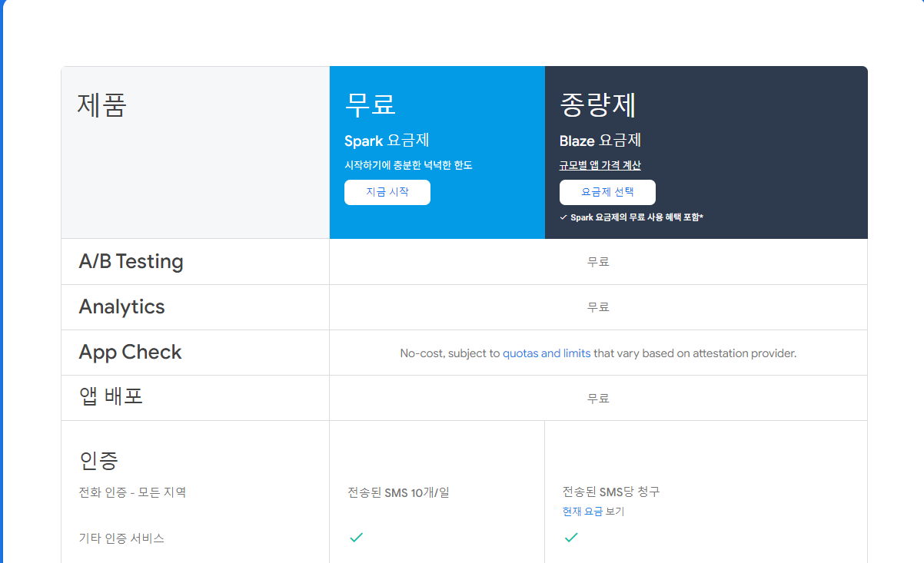This screenshot has width=924, height=563.
Task: Select the App Check product row
Action: 464,353
